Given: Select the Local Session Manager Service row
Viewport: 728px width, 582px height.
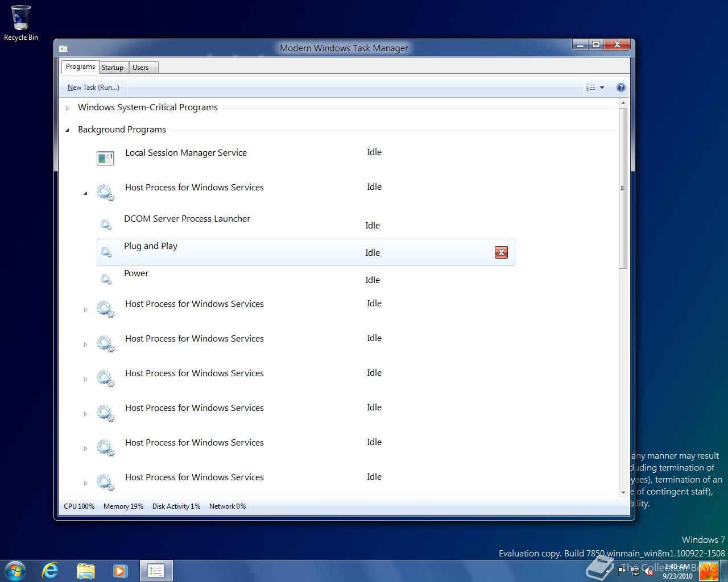Looking at the screenshot, I should 306,158.
